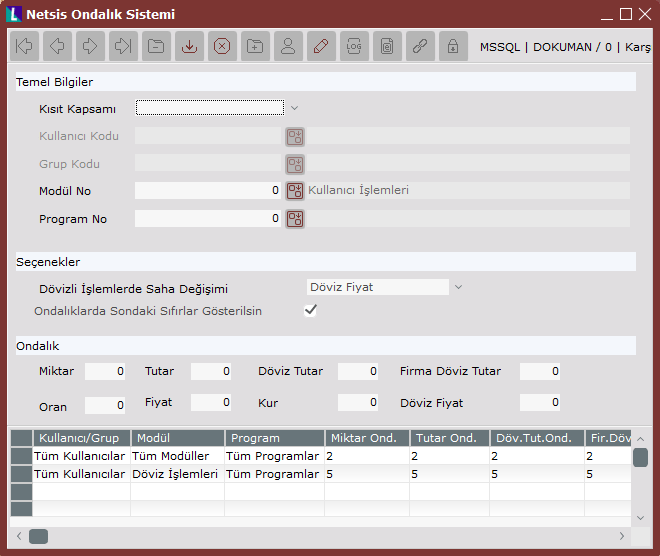Open lookup button next to Modül No

point(295,191)
